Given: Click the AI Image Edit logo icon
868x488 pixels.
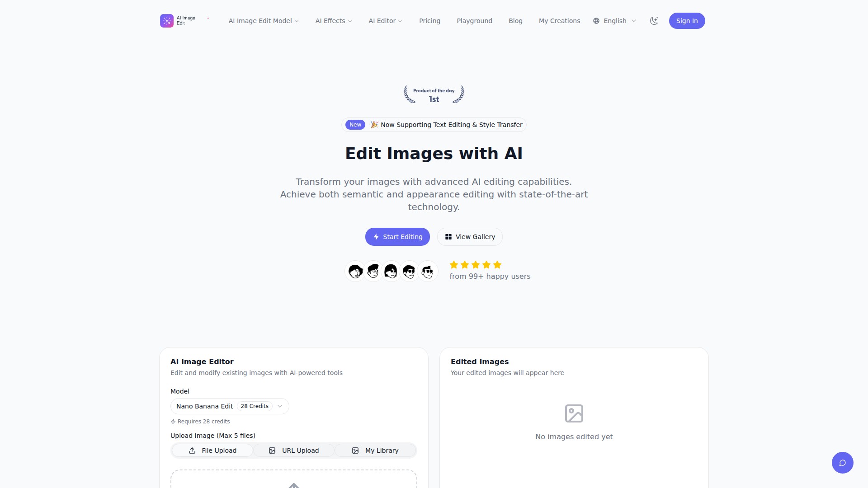Looking at the screenshot, I should click(166, 21).
